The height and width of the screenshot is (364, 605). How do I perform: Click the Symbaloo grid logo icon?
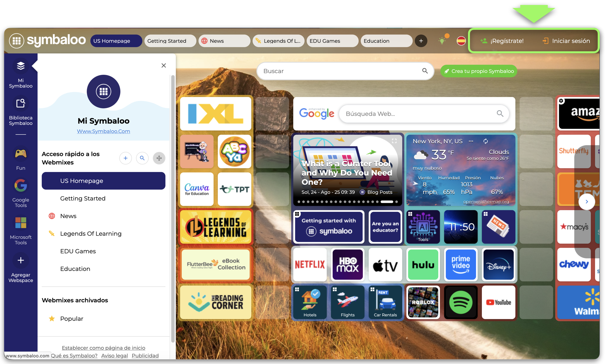click(x=17, y=41)
